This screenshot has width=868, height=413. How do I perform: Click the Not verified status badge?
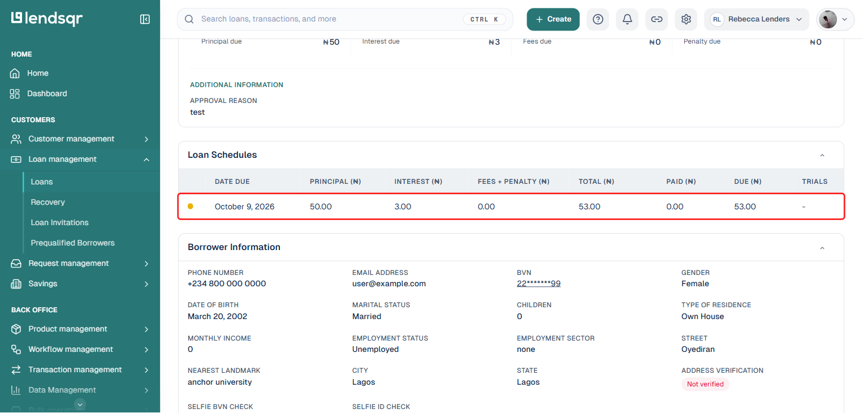point(705,384)
